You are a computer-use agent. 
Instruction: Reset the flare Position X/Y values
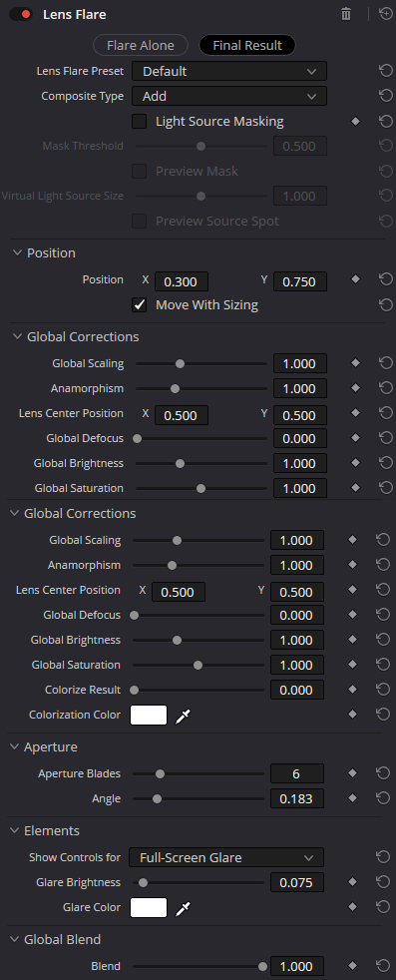(x=385, y=279)
